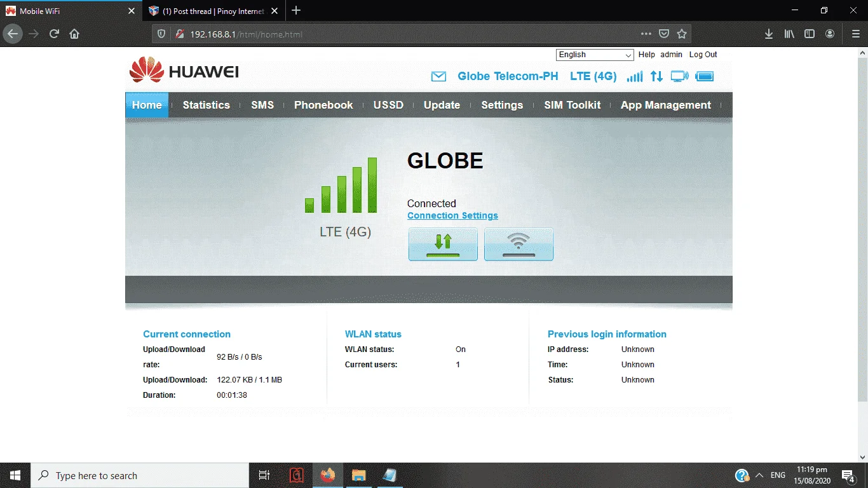
Task: Click the GLOBE operator name heading
Action: [445, 161]
